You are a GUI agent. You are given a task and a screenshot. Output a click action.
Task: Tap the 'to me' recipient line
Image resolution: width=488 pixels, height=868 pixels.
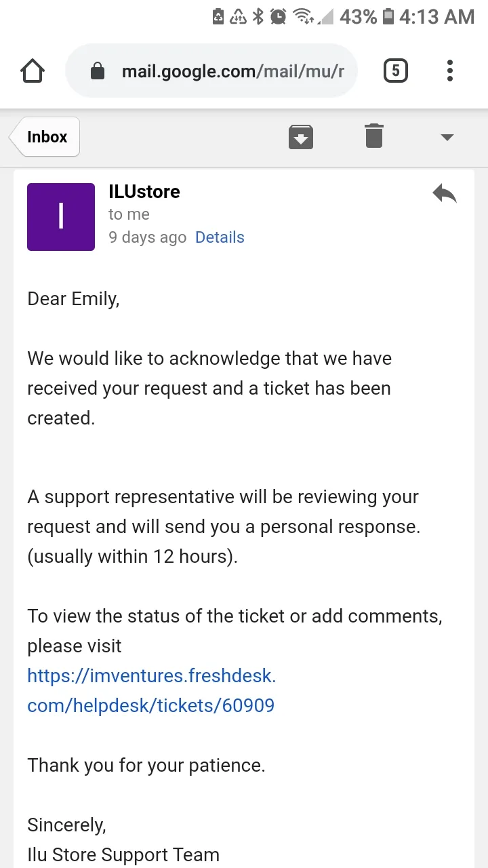pos(129,214)
